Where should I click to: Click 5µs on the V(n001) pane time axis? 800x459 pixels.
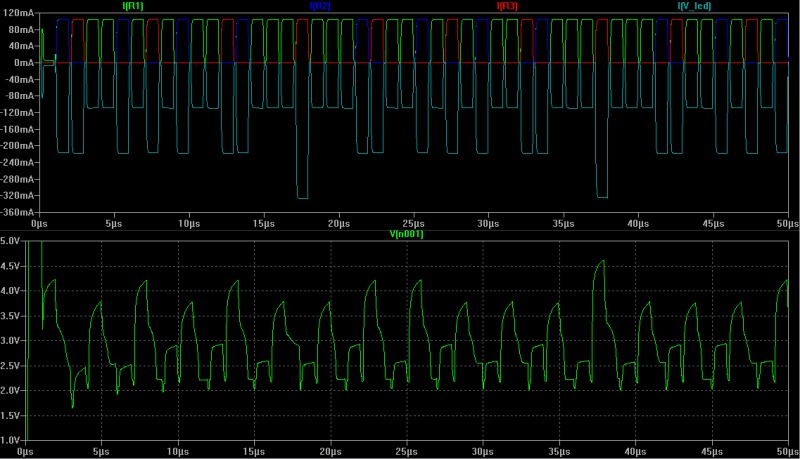(101, 452)
